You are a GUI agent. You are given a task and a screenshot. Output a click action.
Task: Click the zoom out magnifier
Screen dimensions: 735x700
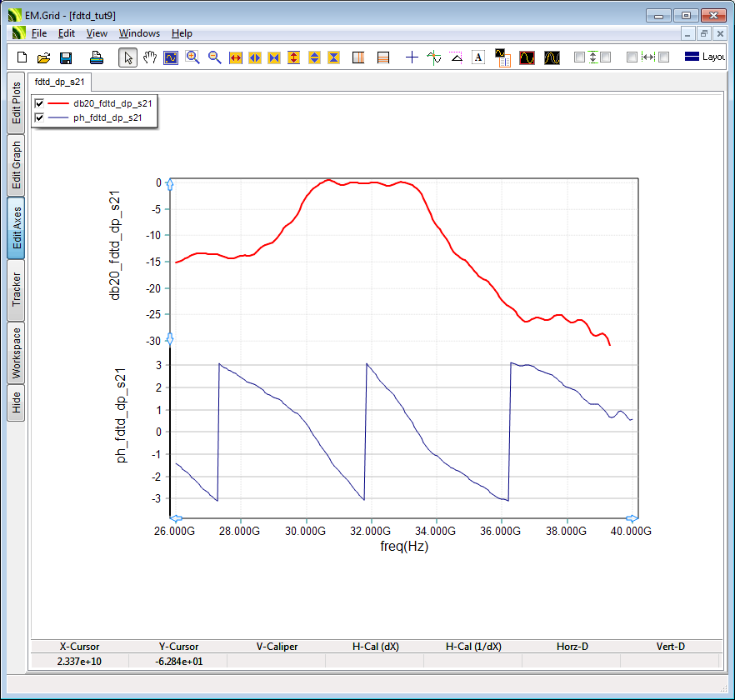[x=215, y=57]
